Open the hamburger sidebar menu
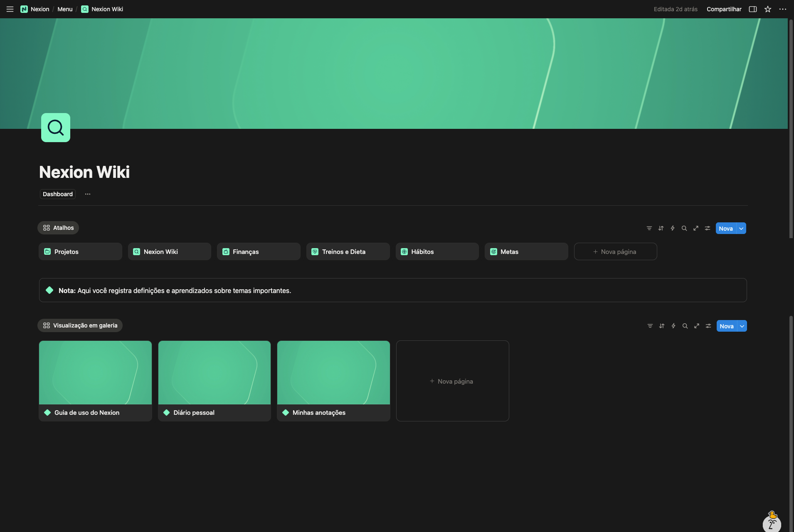The height and width of the screenshot is (532, 794). [10, 9]
